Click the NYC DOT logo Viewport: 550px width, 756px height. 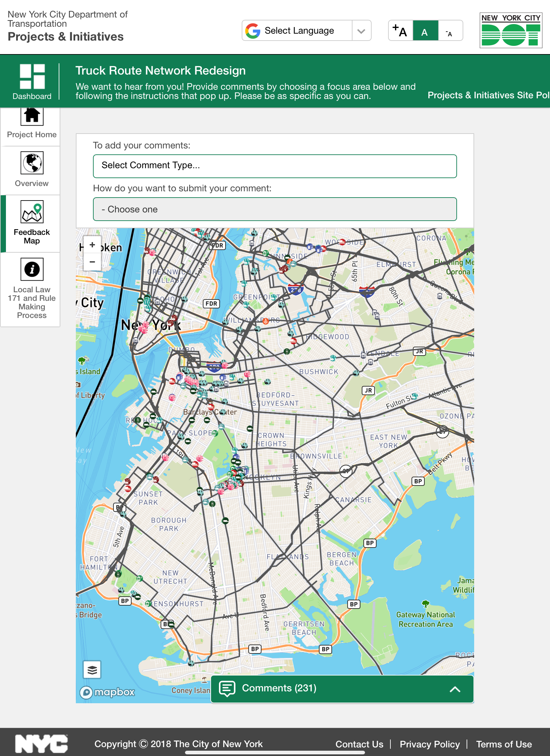tap(510, 31)
